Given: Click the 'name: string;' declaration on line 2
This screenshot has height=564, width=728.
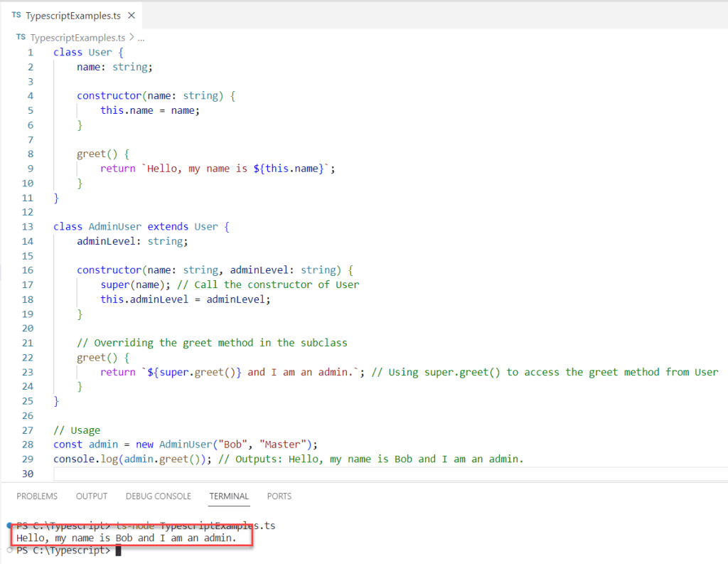Looking at the screenshot, I should tap(114, 67).
